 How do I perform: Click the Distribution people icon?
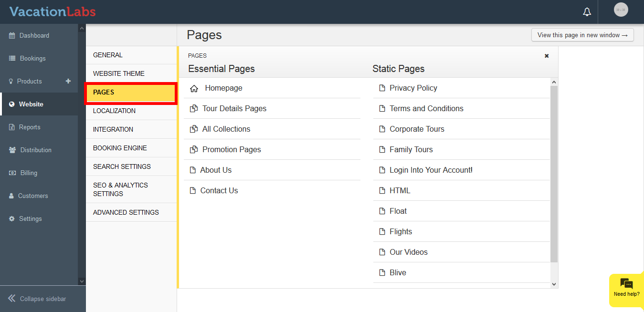point(12,150)
